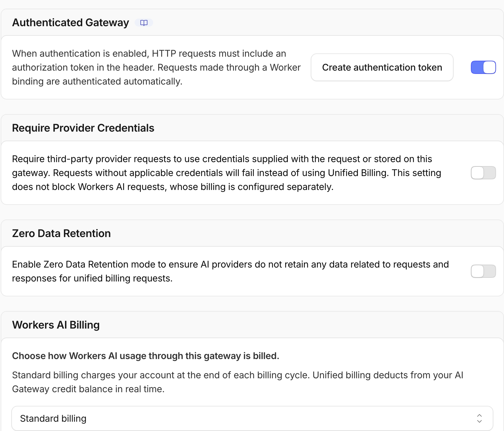Click the Zero Data Retention heading

61,233
